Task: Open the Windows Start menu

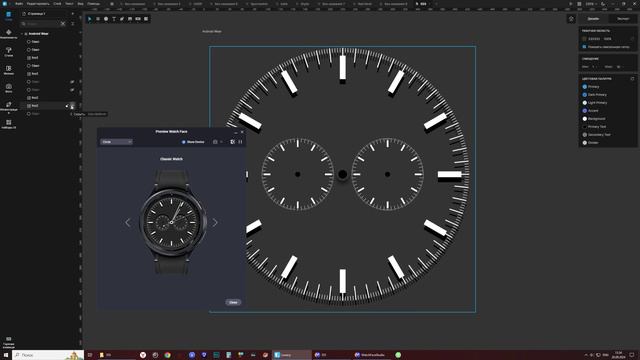Action: click(x=6, y=355)
